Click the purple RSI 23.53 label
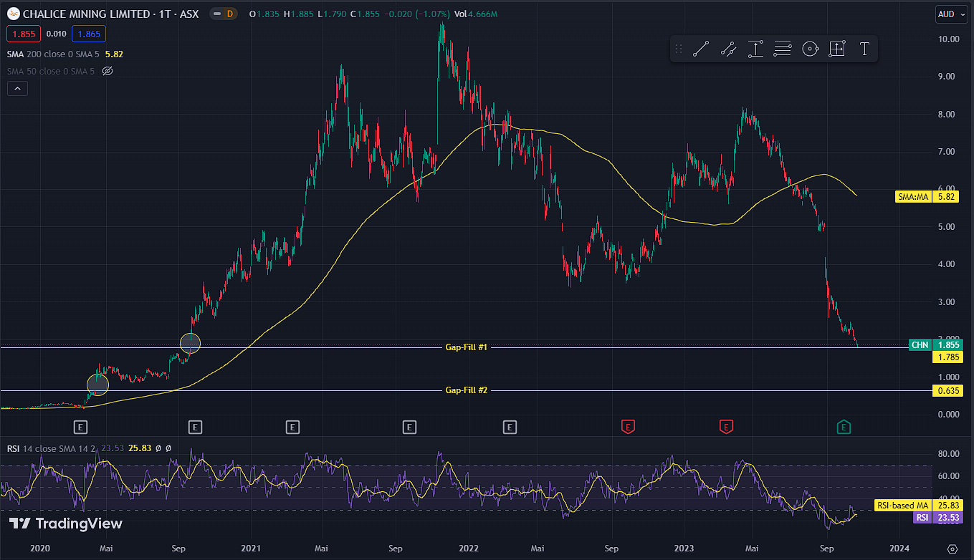Viewport: 974px width, 560px height. [938, 517]
